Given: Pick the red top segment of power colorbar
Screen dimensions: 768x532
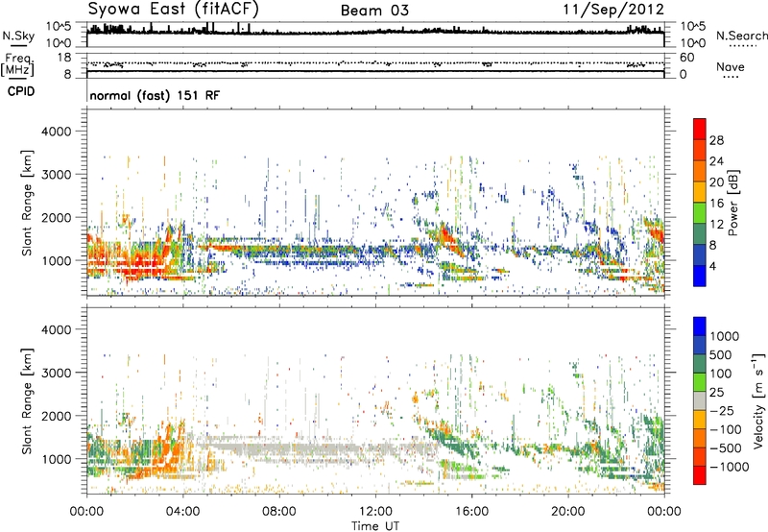Looking at the screenshot, I should click(x=700, y=129).
